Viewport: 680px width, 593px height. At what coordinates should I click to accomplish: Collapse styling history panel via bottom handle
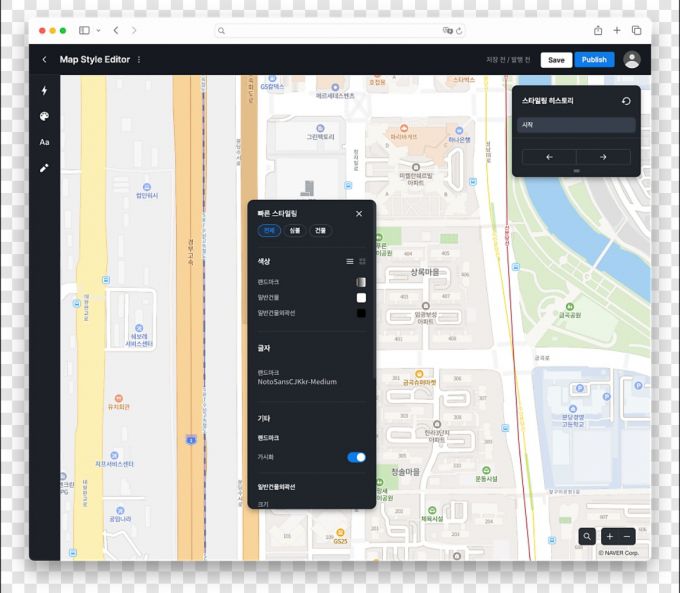pyautogui.click(x=576, y=171)
